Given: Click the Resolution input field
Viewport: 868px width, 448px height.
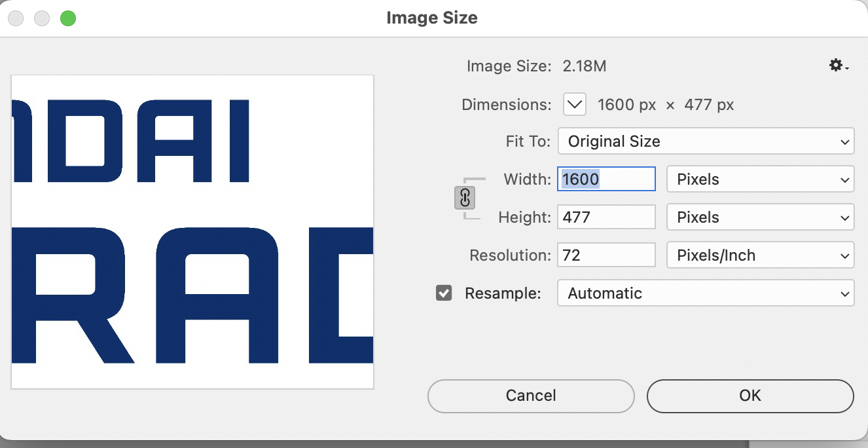Looking at the screenshot, I should [606, 255].
